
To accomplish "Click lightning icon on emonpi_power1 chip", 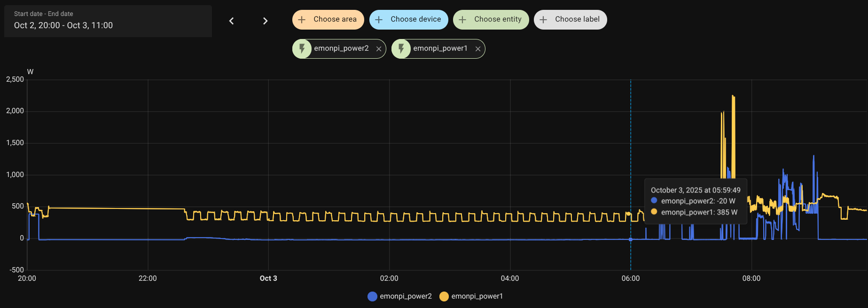I will point(401,48).
